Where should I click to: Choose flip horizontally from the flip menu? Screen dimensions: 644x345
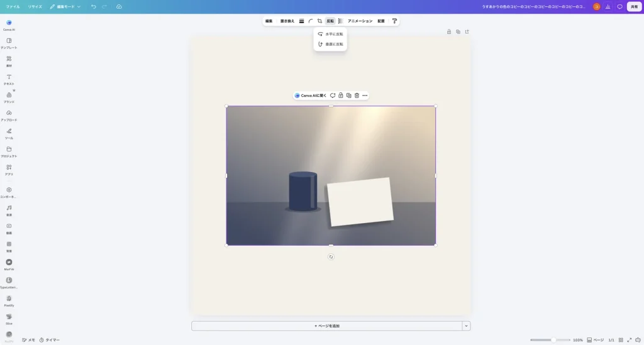pos(330,34)
